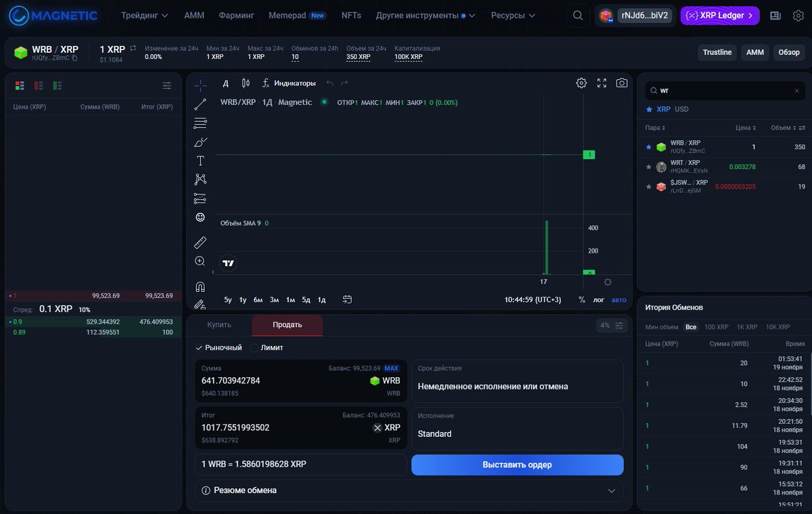Sort pair list by Цена

(x=746, y=127)
